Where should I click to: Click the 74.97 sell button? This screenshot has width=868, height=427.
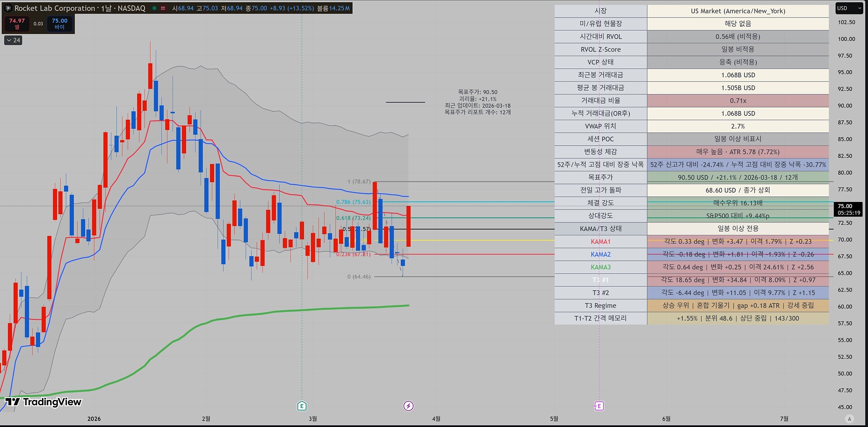[x=17, y=24]
